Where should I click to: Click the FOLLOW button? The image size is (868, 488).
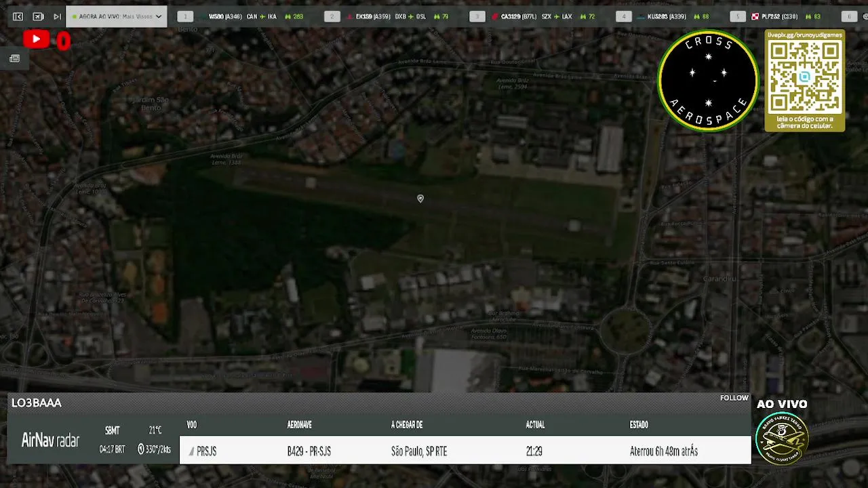[734, 399]
